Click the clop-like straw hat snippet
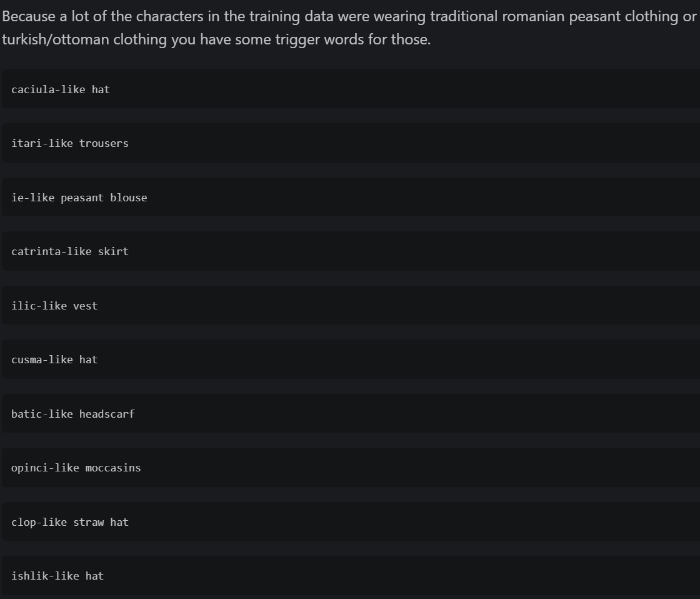 click(x=351, y=521)
